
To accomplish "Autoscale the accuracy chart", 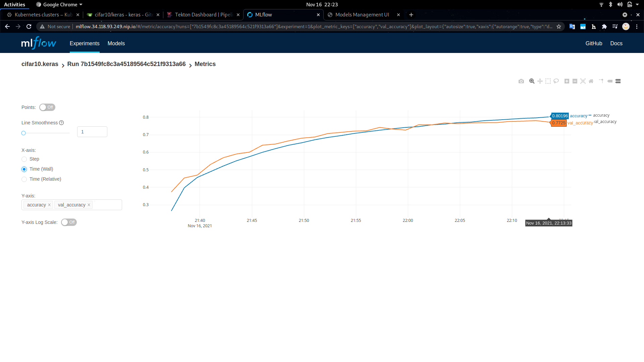I will coord(583,81).
